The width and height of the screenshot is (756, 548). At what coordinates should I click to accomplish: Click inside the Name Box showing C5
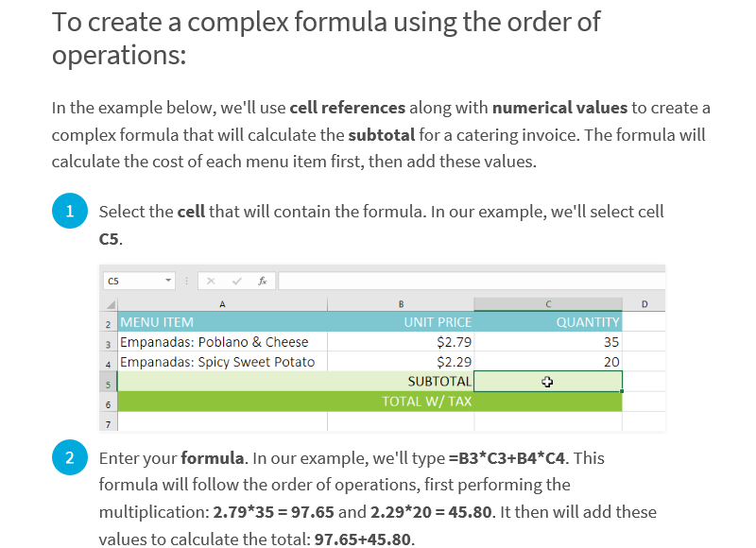pyautogui.click(x=132, y=281)
